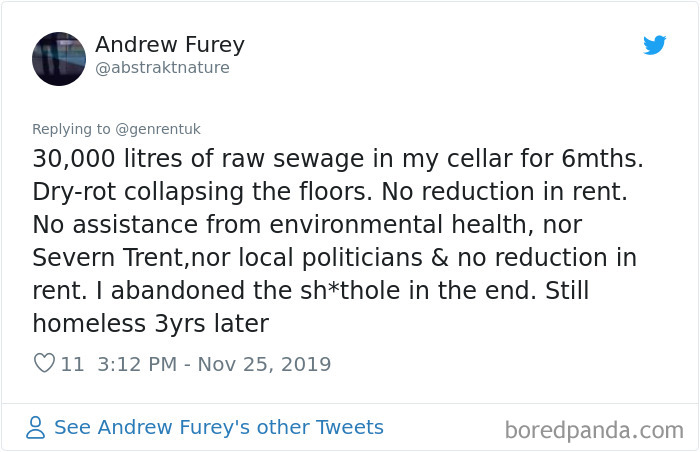Click the 'Replying to' label text
Screen dimensions: 700x452
tap(72, 129)
